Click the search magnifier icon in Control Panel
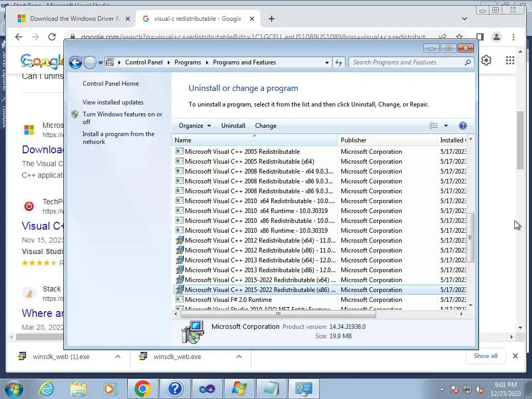Screen dimensions: 532x399 coord(468,62)
